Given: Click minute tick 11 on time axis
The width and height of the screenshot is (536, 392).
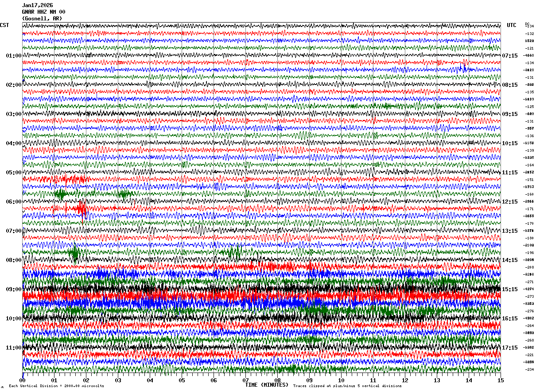Looking at the screenshot, I should pos(373,380).
